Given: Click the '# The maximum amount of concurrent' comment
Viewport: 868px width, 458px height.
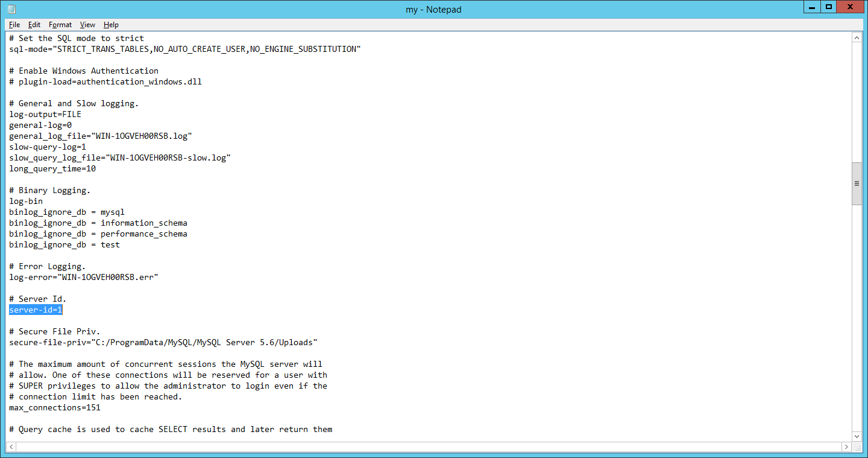Looking at the screenshot, I should [x=166, y=364].
